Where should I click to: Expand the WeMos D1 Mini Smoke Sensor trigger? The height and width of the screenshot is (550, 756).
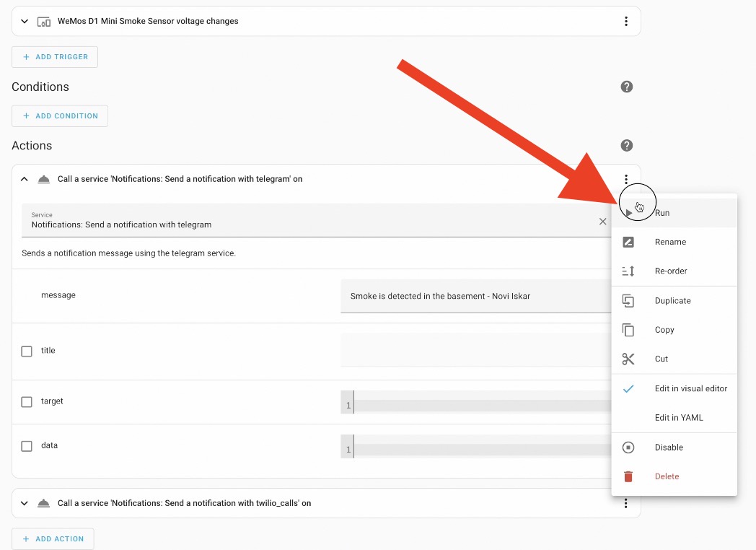pyautogui.click(x=25, y=21)
